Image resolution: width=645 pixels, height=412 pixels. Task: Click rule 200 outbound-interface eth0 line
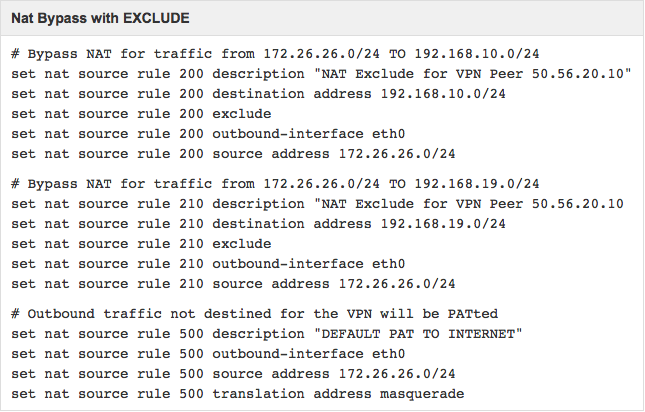(208, 134)
